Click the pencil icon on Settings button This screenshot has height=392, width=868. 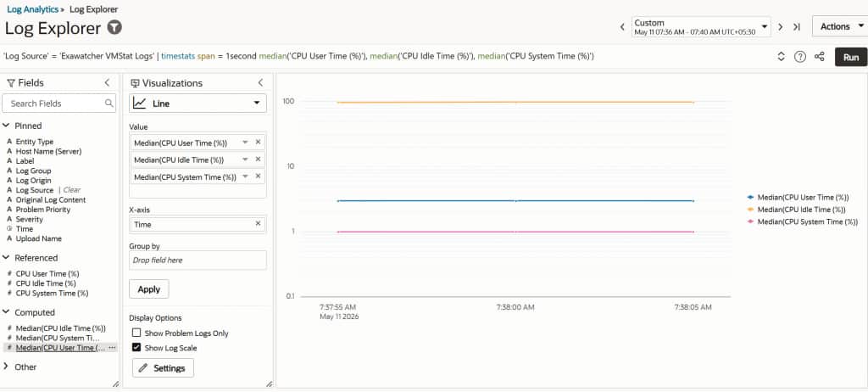coord(143,368)
